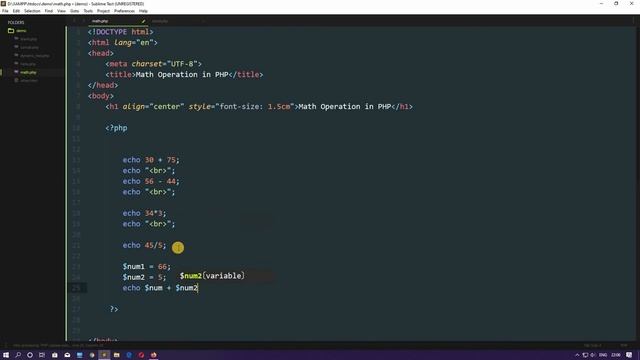
Task: Click the system clock in the taskbar
Action: [616, 355]
